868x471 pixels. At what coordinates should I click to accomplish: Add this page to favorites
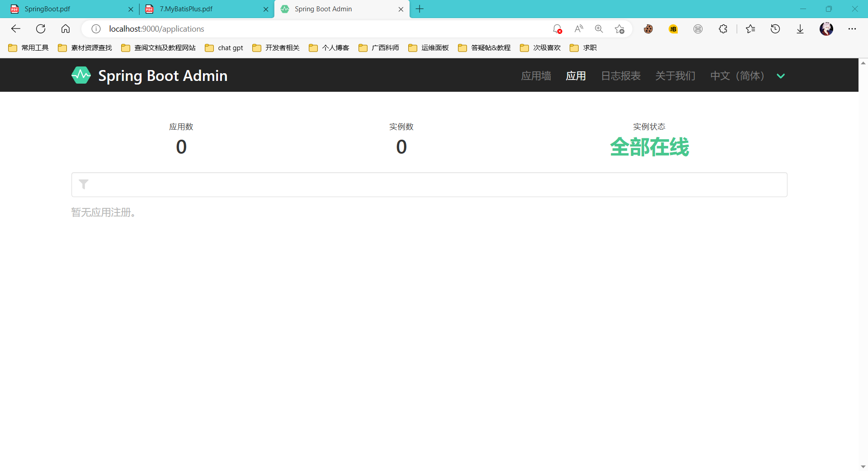coord(619,29)
